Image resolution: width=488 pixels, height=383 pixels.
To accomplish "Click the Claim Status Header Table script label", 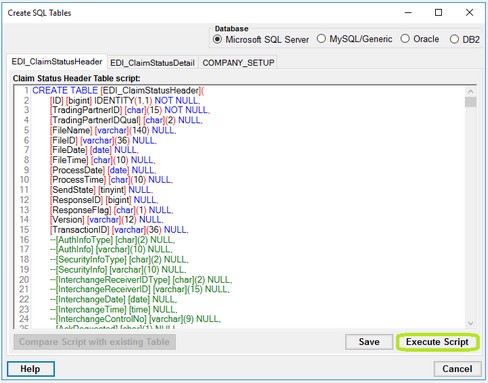I will coord(76,78).
